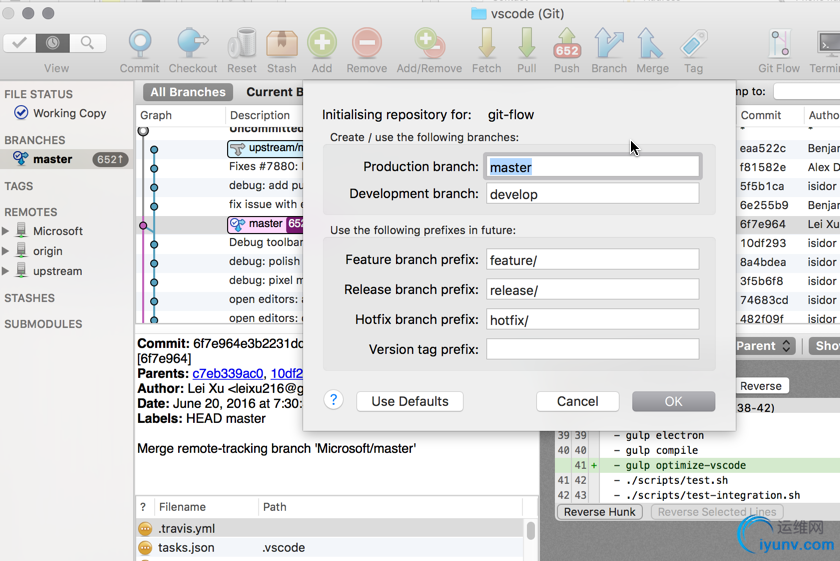
Task: Open parent commit link starting 10df2
Action: click(287, 373)
